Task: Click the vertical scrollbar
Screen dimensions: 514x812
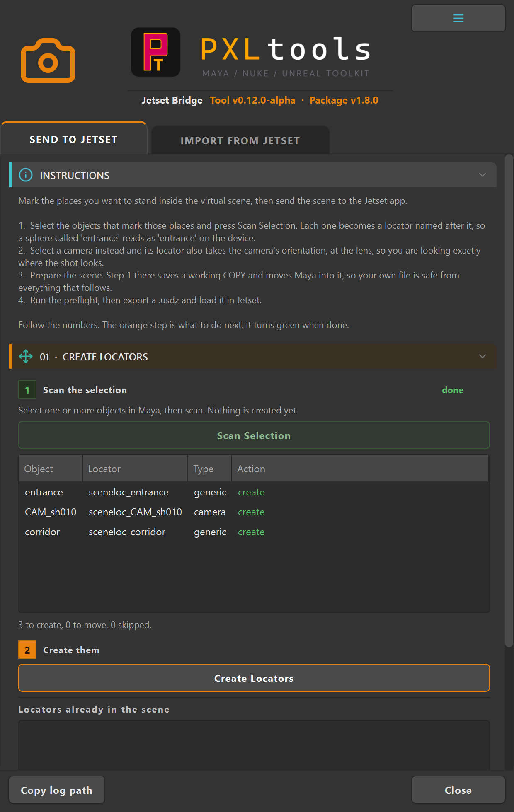Action: pyautogui.click(x=509, y=401)
